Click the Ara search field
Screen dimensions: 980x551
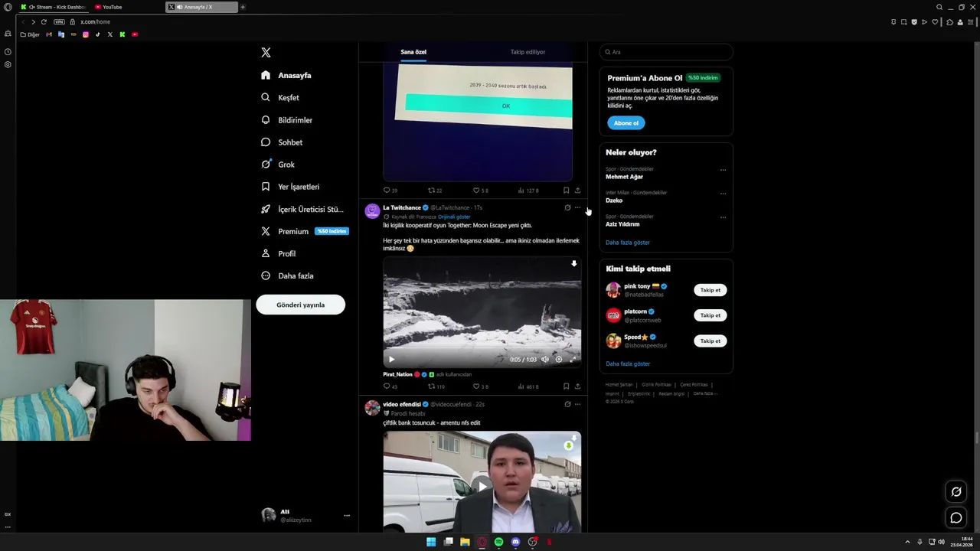click(666, 52)
